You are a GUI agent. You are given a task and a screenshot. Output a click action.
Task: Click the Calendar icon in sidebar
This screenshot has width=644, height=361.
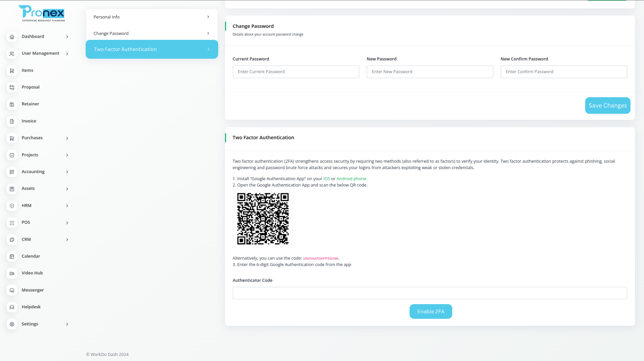pos(12,256)
